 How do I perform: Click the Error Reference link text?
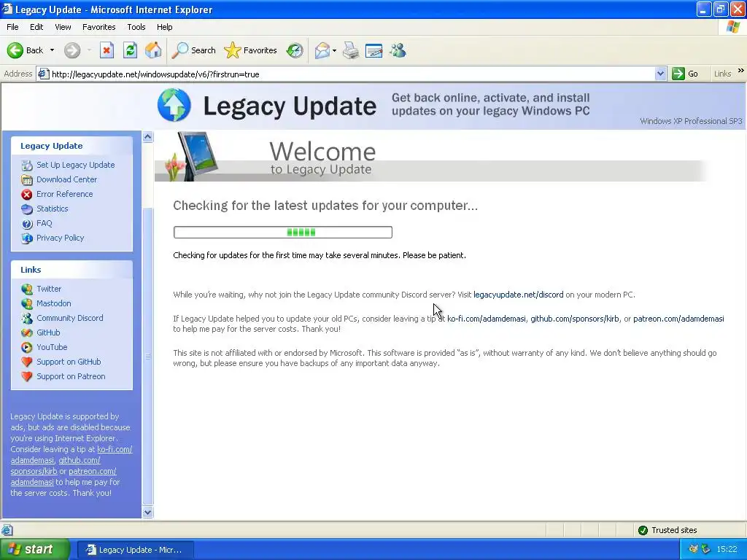tap(65, 194)
